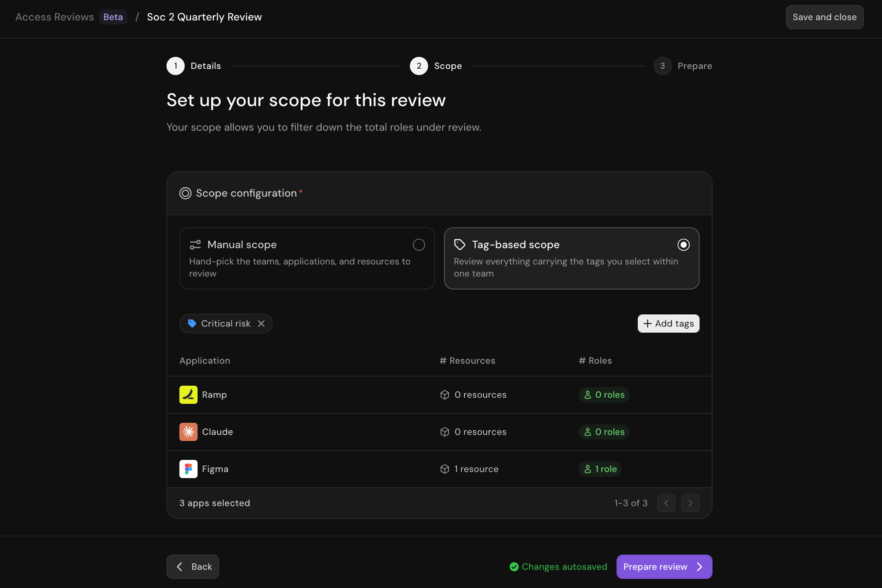This screenshot has height=588, width=882.
Task: Click the 0 roles badge for Ramp
Action: (604, 394)
